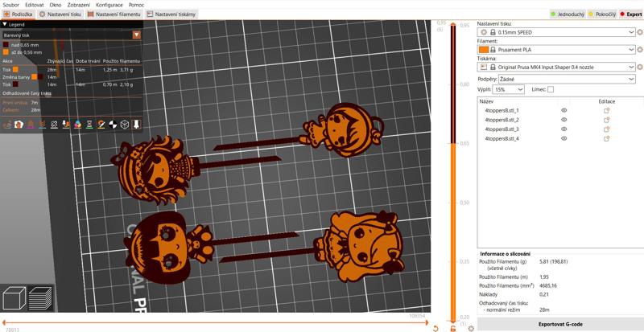Click the Exportovat G-code button
644x332 pixels.
pyautogui.click(x=560, y=324)
